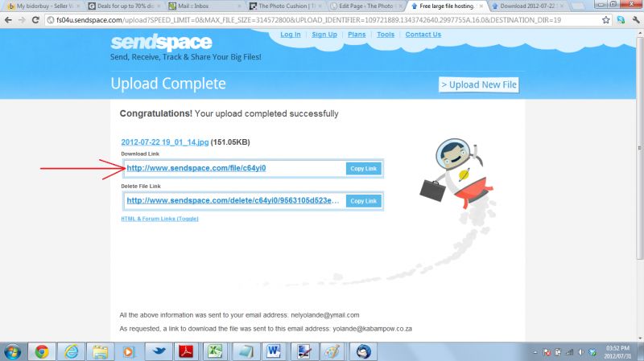Bookmark this page with the star icon

[606, 19]
